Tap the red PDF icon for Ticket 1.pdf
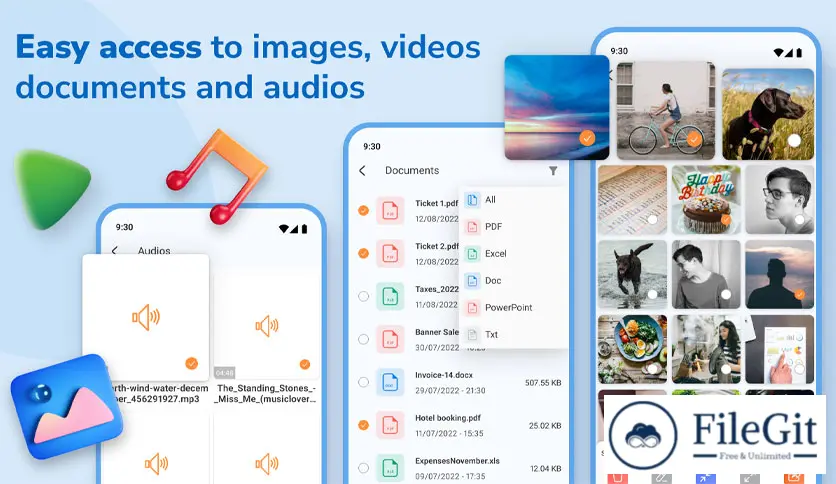The width and height of the screenshot is (836, 484). click(x=390, y=210)
